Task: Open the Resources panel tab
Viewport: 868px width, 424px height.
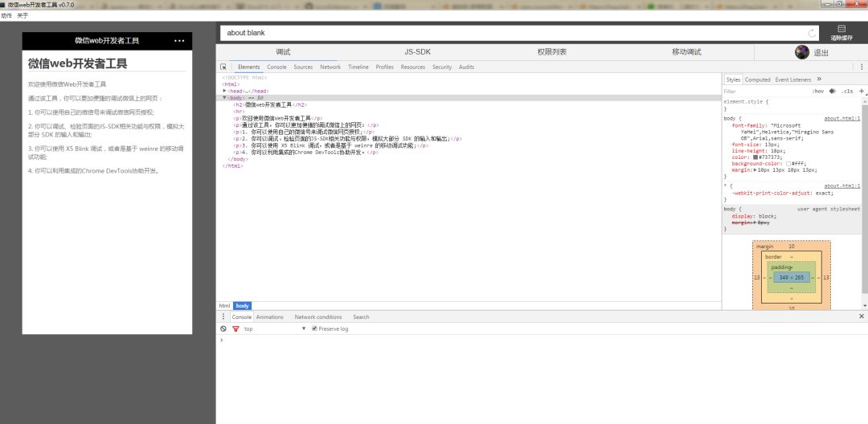Action: (x=413, y=67)
